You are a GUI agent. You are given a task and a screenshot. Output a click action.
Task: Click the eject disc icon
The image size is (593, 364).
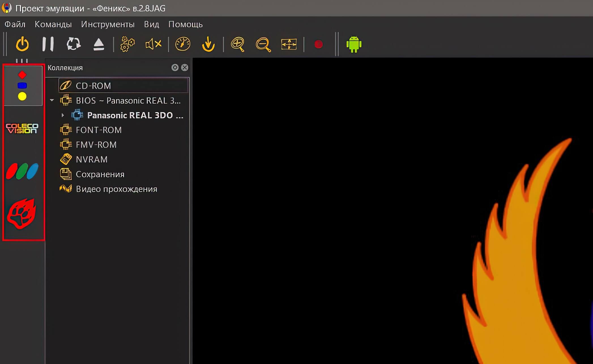pyautogui.click(x=99, y=44)
